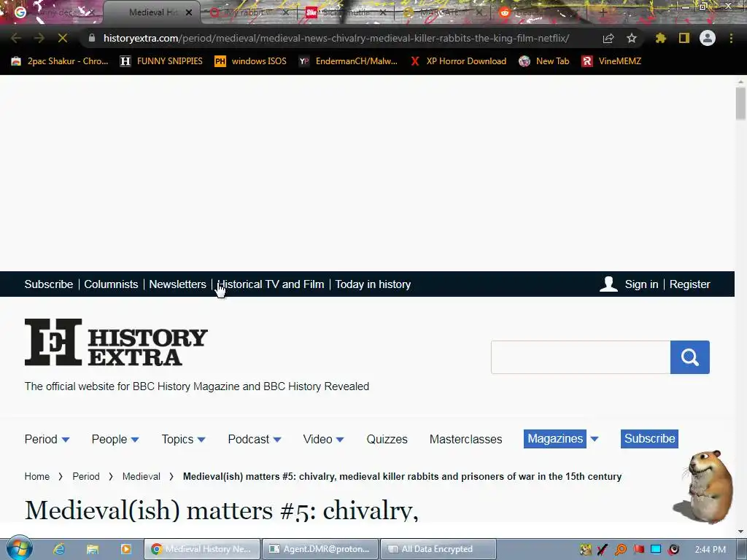
Task: Open the Quizzes menu item
Action: point(387,439)
